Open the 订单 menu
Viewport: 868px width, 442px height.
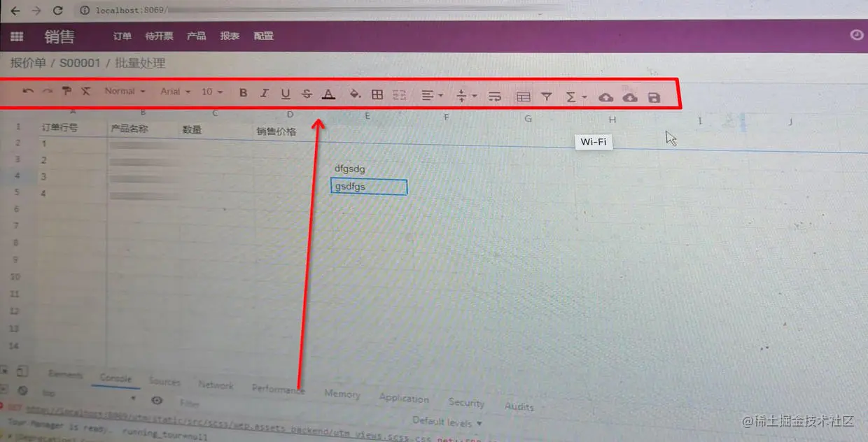coord(122,36)
